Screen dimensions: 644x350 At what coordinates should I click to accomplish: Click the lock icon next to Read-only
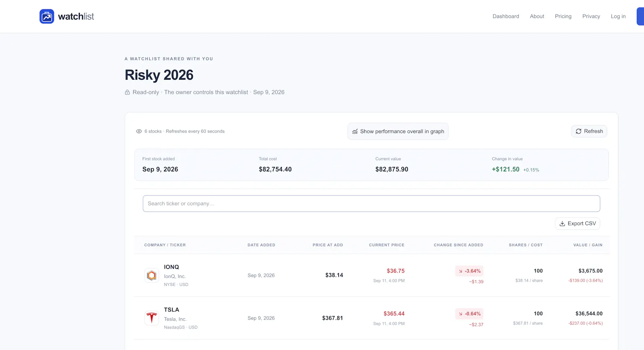pyautogui.click(x=127, y=92)
